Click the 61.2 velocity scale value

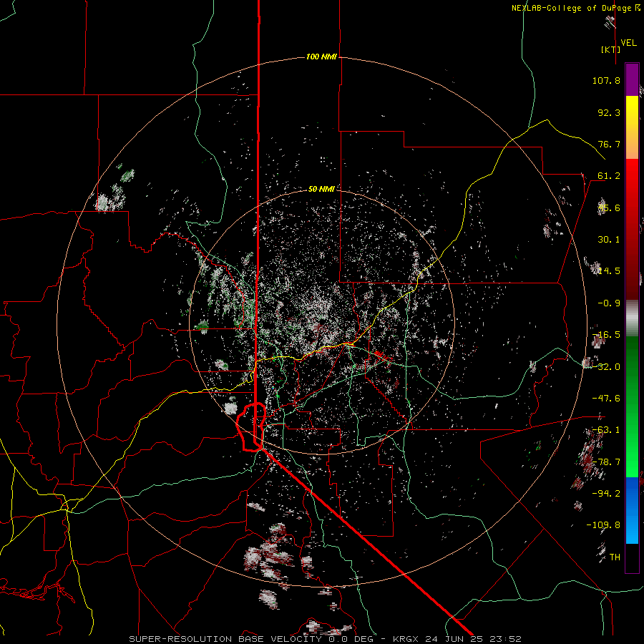[x=609, y=176]
